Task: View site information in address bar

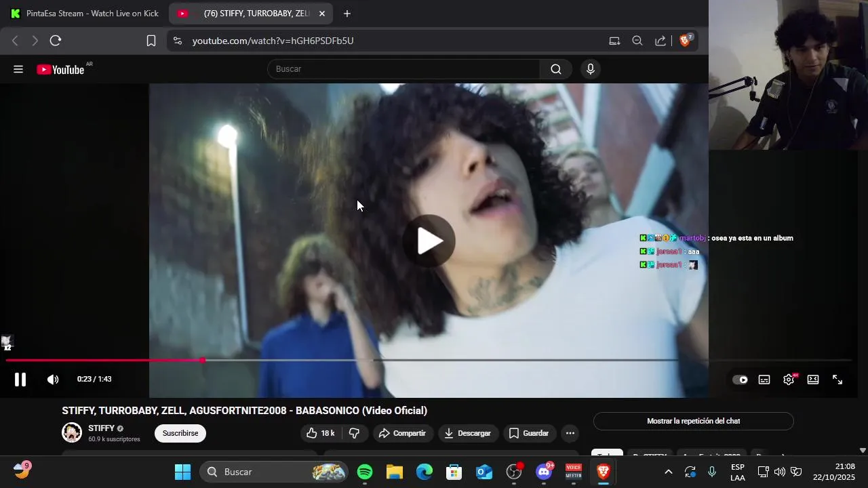Action: coord(178,41)
